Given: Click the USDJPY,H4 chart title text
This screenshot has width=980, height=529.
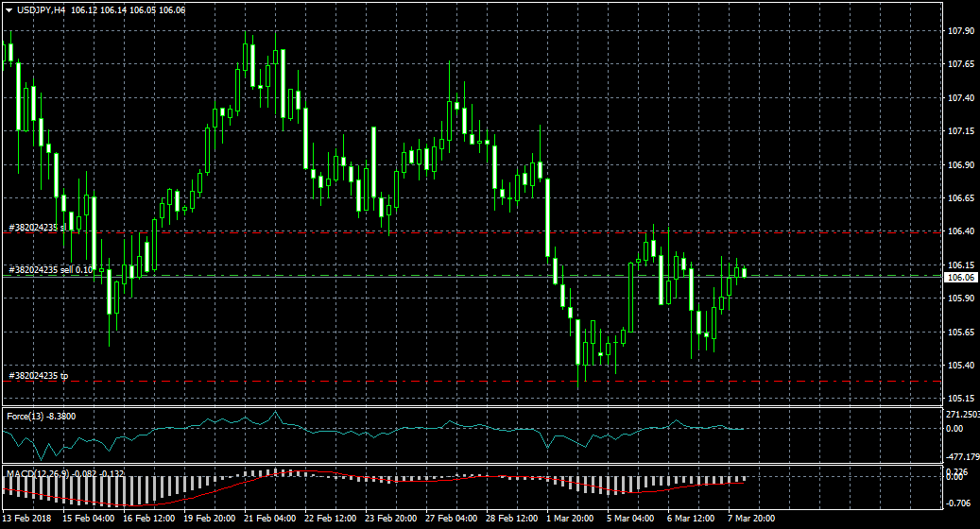Looking at the screenshot, I should point(41,9).
